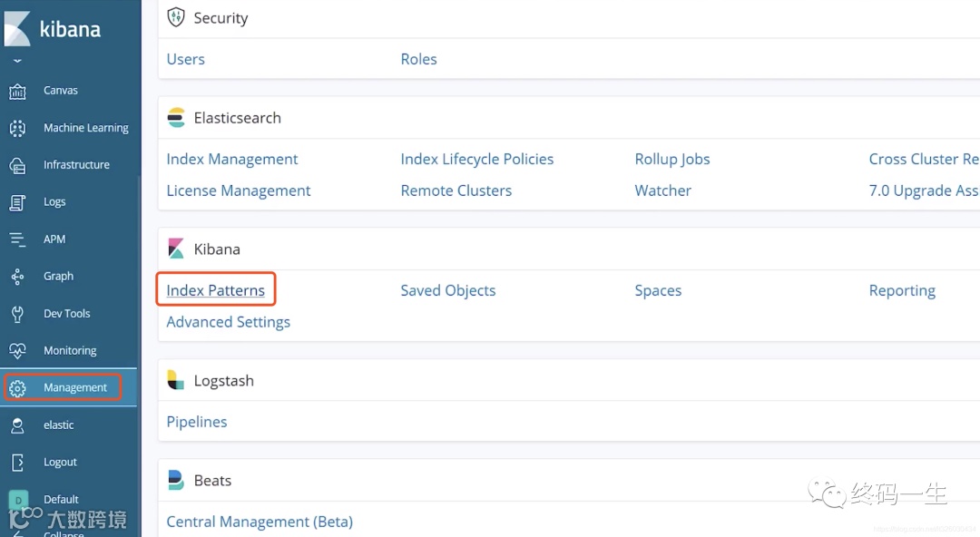The image size is (980, 537).
Task: Click the Elasticsearch section heading
Action: [238, 118]
